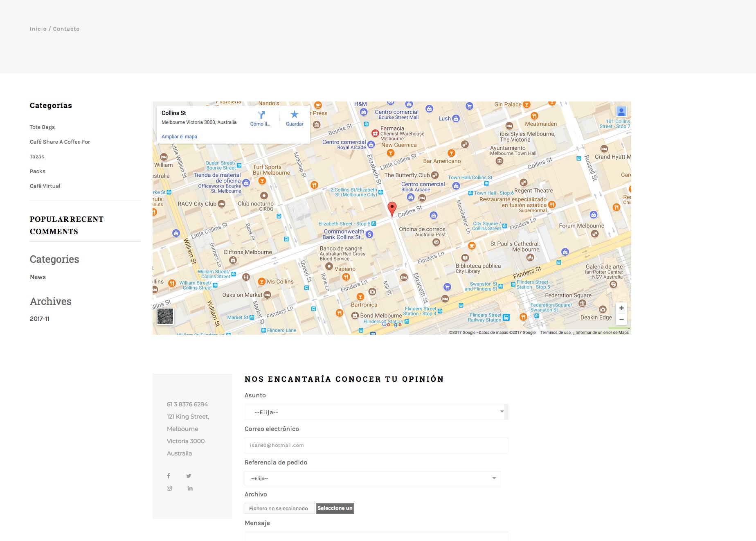The width and height of the screenshot is (756, 541).
Task: Click the Cómo llegar directions icon
Action: [x=261, y=115]
